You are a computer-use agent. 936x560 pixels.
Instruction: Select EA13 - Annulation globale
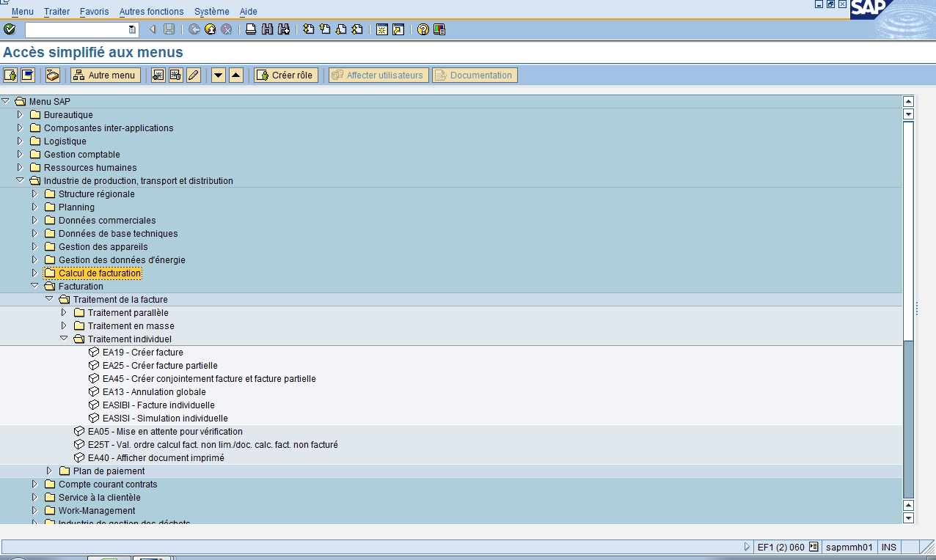click(154, 391)
